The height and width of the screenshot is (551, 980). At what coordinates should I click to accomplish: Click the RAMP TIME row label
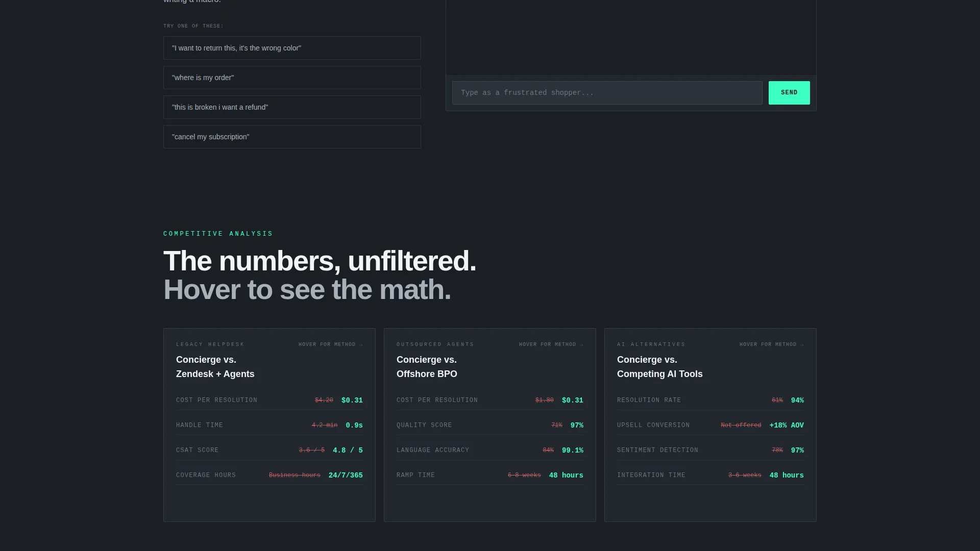tap(416, 475)
